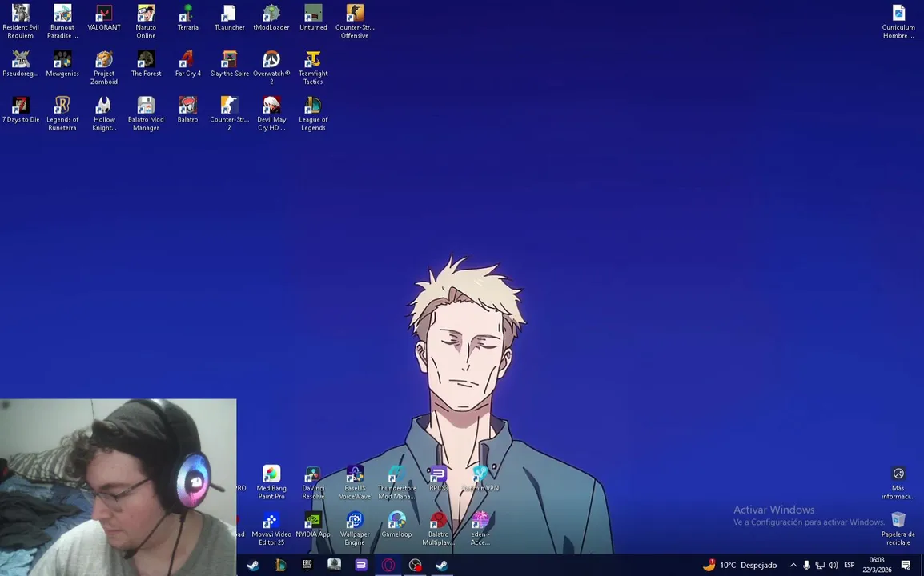Viewport: 924px width, 576px height.
Task: Select the MediBang Paint Pro shortcut
Action: coord(271,482)
